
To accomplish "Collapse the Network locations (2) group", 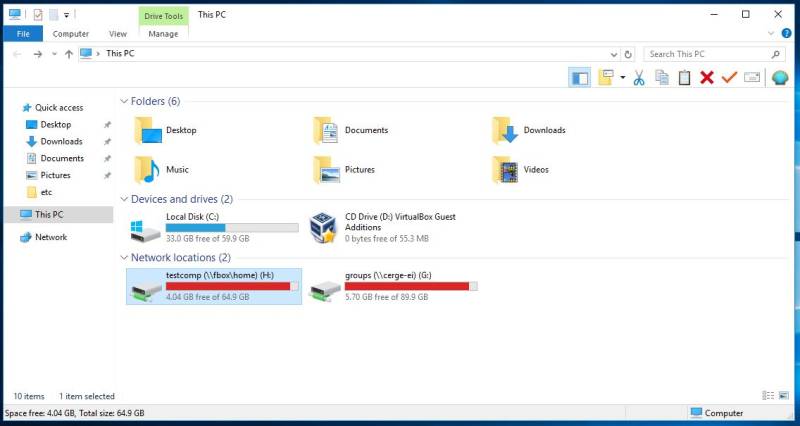I will coord(124,258).
